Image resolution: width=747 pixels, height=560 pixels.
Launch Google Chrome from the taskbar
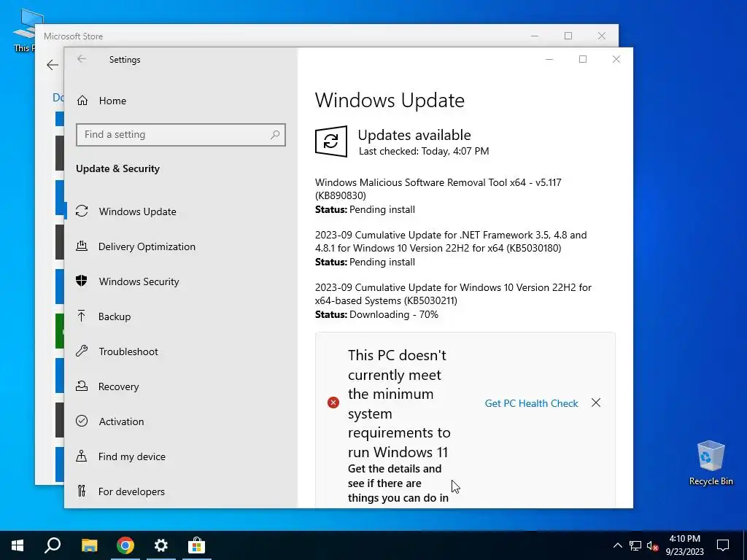[125, 545]
